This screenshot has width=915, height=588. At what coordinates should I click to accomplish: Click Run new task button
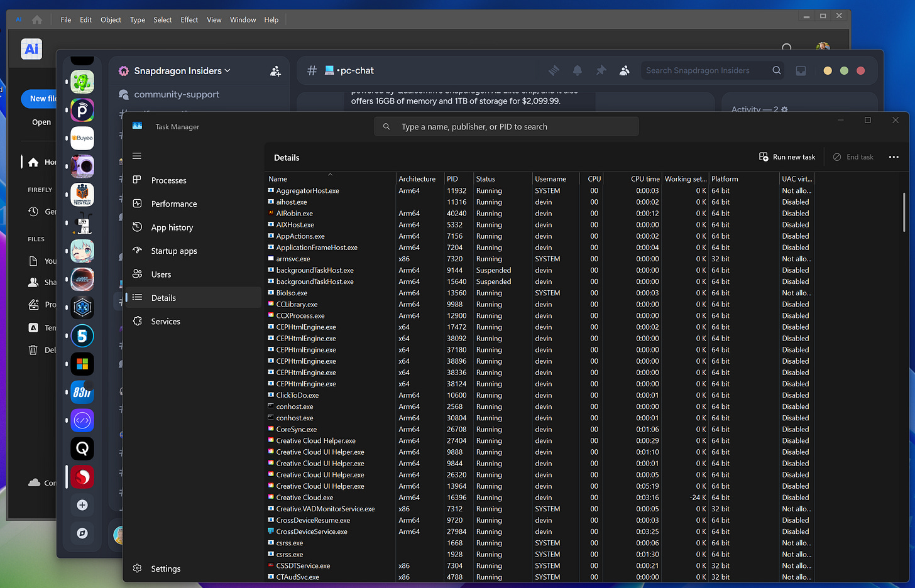pyautogui.click(x=787, y=157)
